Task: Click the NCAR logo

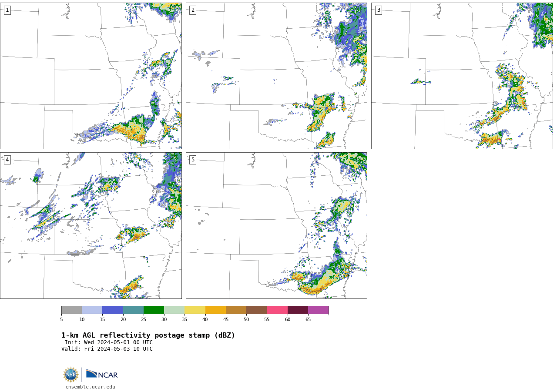Action: (102, 374)
